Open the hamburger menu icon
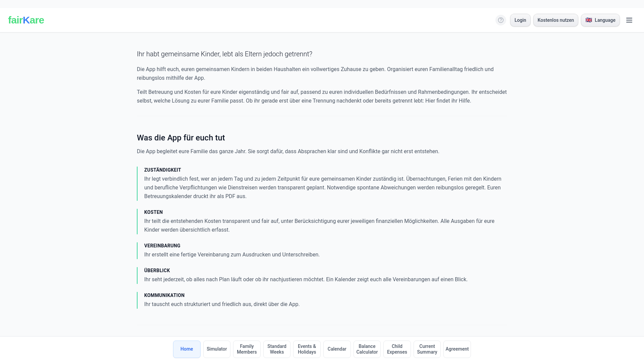 (629, 20)
